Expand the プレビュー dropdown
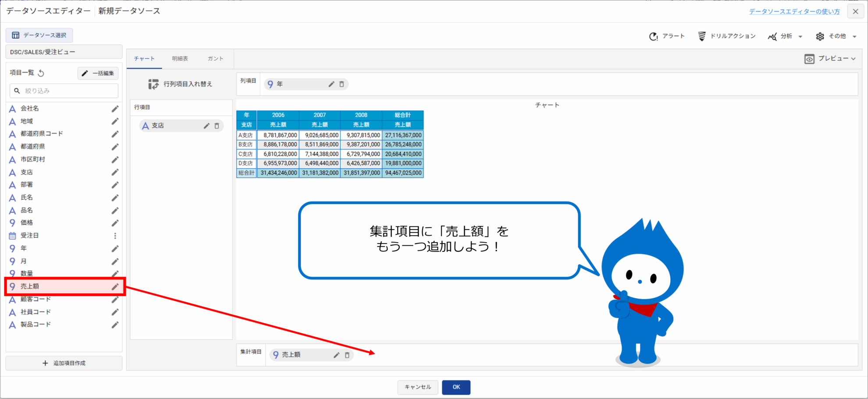This screenshot has height=399, width=868. [x=830, y=59]
